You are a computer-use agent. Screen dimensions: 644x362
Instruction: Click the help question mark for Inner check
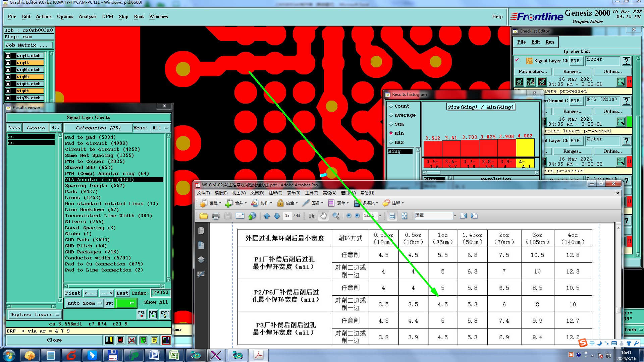click(626, 61)
